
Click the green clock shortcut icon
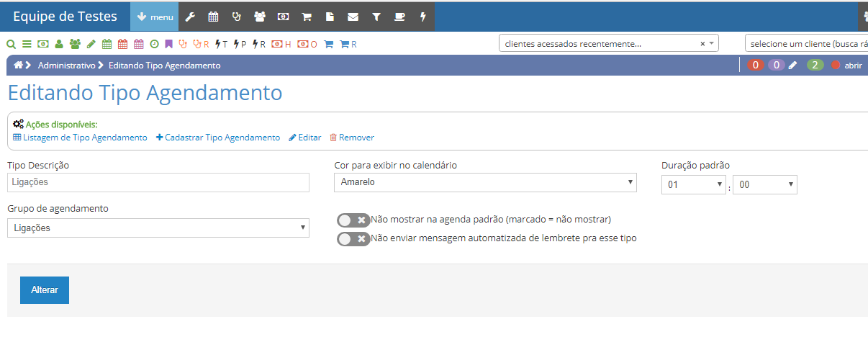(x=154, y=44)
